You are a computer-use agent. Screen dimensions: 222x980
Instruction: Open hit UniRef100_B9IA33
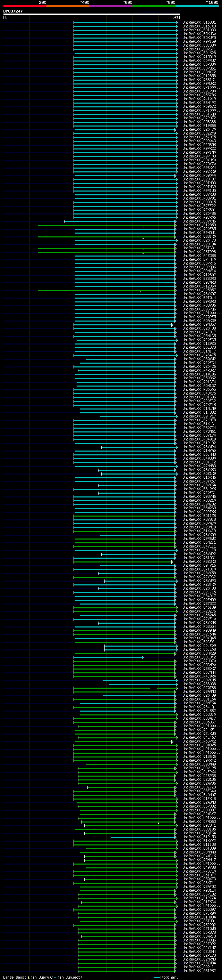(x=199, y=30)
